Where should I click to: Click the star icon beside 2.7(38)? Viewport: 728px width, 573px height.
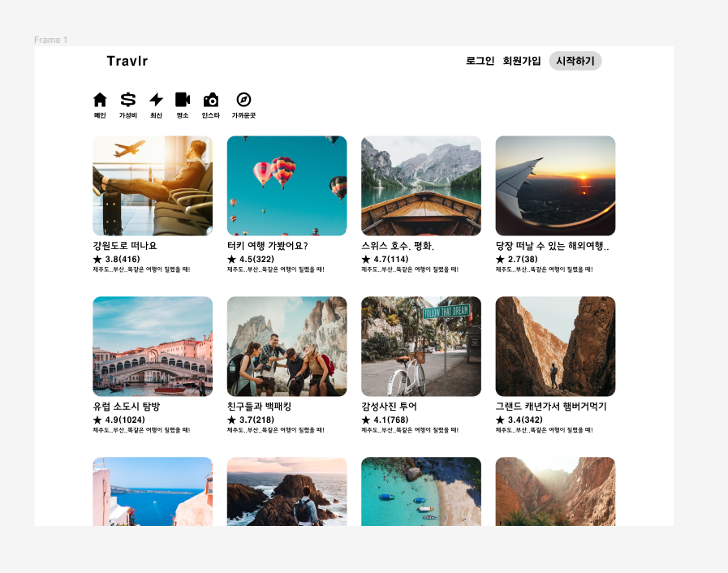(500, 259)
